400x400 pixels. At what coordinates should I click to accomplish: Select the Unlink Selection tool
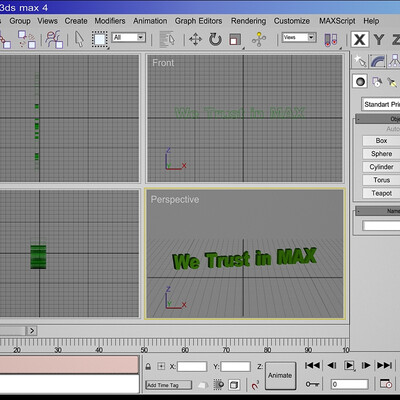point(27,40)
